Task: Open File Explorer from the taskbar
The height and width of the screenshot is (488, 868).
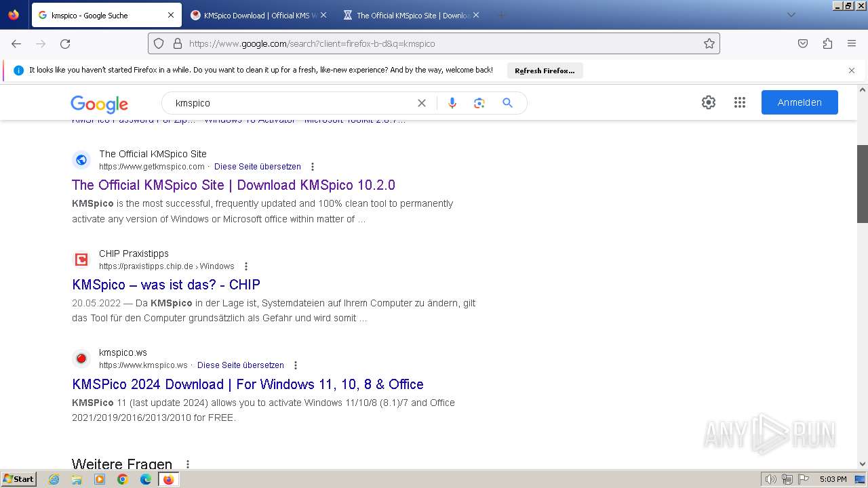Action: point(77,479)
